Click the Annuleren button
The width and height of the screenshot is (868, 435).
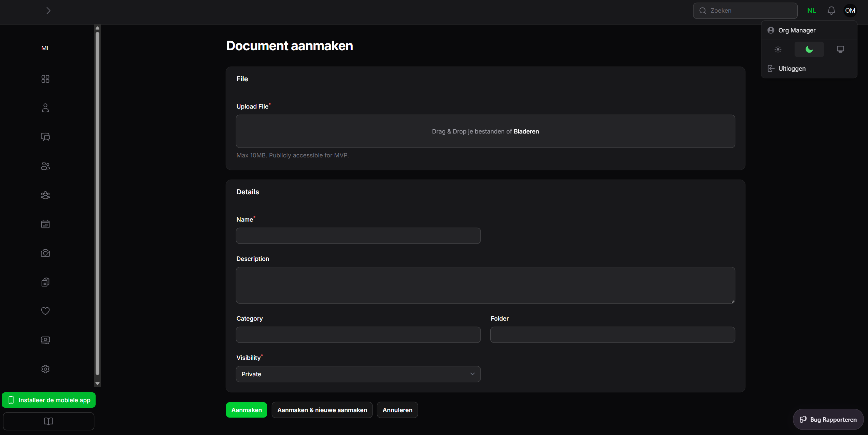pyautogui.click(x=397, y=410)
